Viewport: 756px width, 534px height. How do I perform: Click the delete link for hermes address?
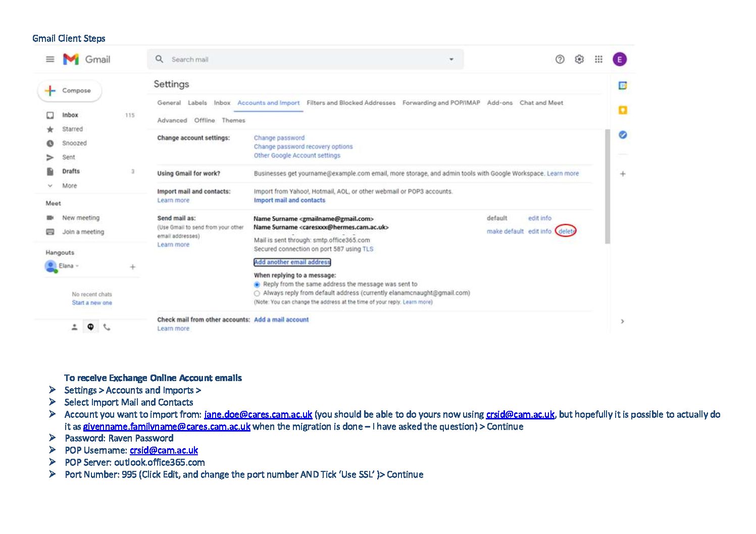click(566, 231)
